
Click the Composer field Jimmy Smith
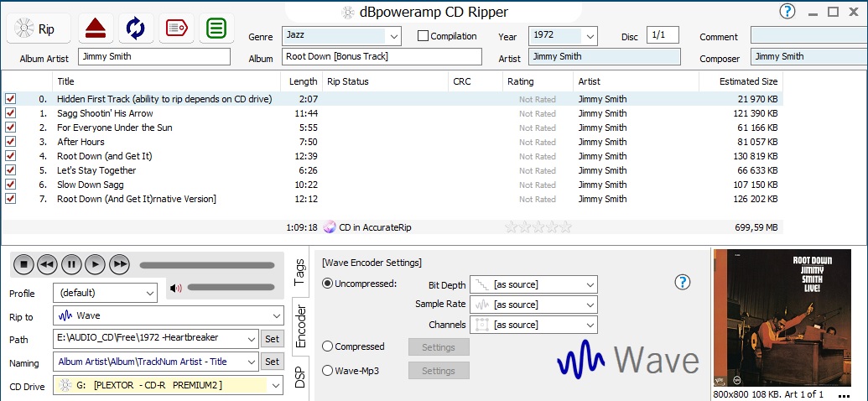808,56
